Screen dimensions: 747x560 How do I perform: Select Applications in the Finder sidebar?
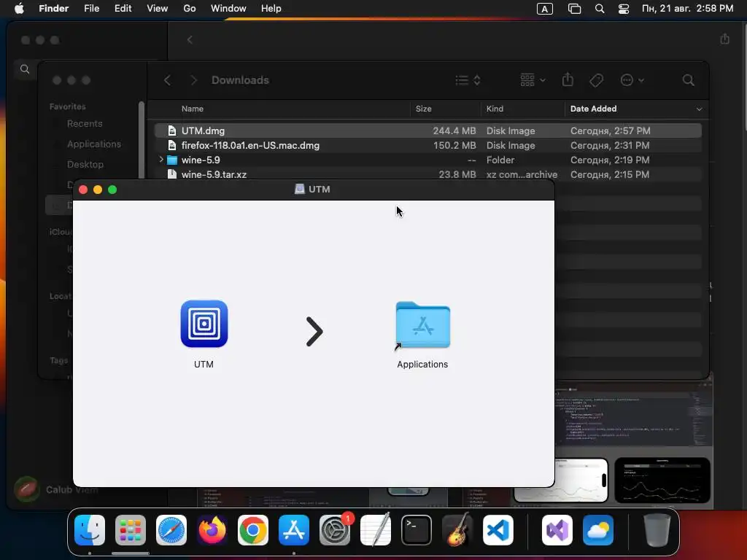coord(94,144)
